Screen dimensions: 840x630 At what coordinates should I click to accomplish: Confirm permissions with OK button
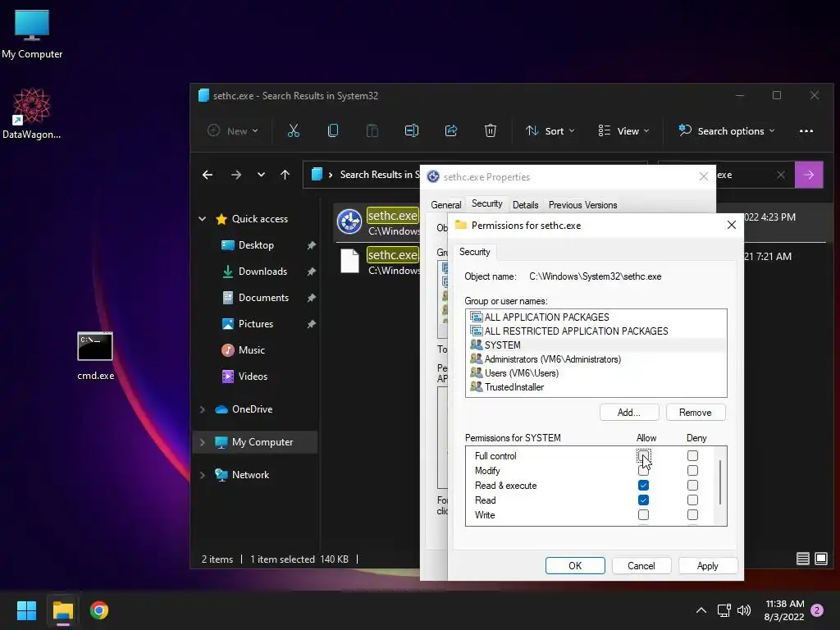[575, 566]
